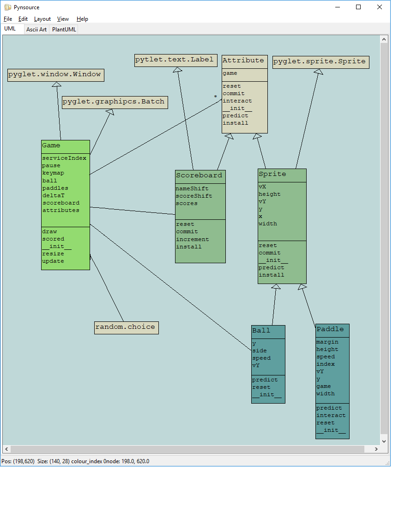Click the random.choice node
Image resolution: width=399 pixels, height=532 pixels.
coord(126,327)
